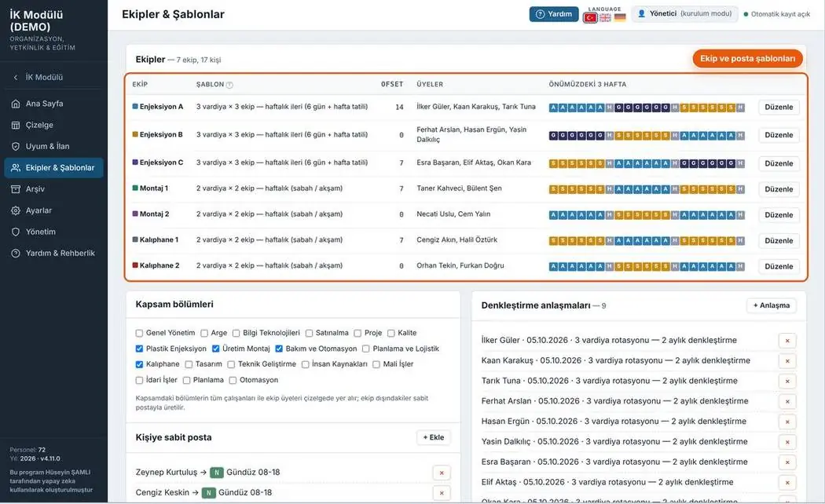Select the Hasan Ergün agreement text

point(615,422)
